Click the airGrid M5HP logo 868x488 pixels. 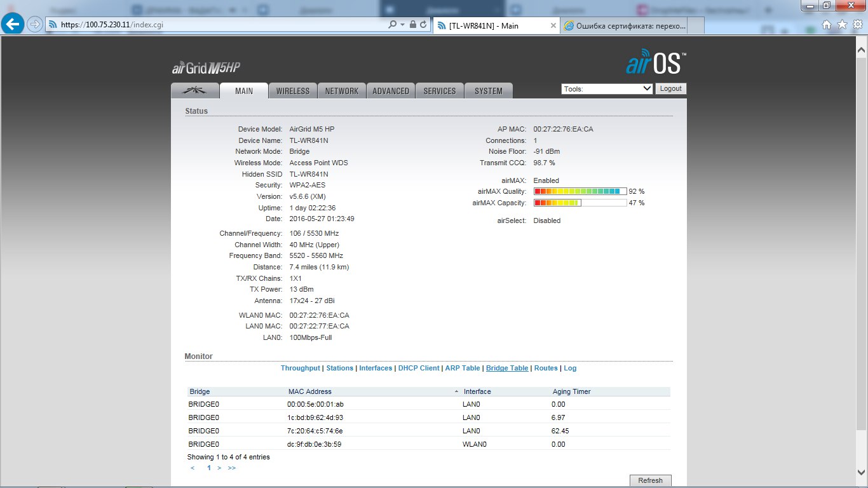point(206,68)
